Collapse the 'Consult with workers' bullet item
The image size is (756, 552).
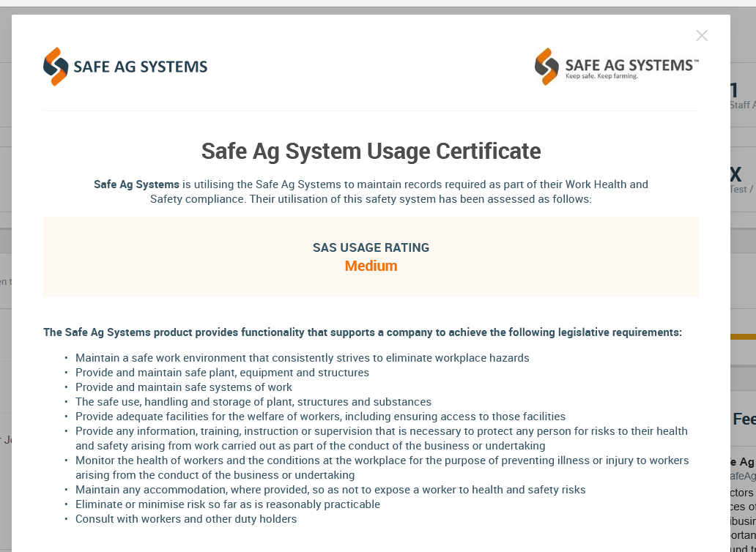pyautogui.click(x=185, y=518)
